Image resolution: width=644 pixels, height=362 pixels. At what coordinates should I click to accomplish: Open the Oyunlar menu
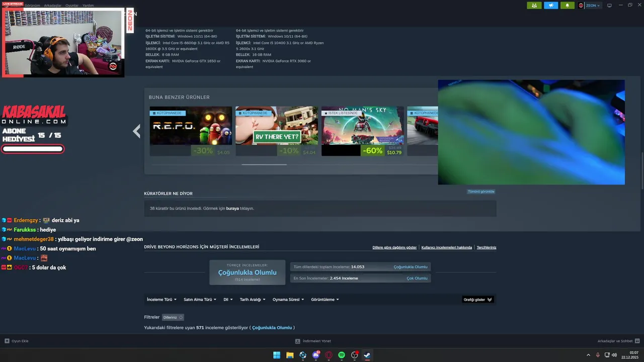(x=72, y=6)
